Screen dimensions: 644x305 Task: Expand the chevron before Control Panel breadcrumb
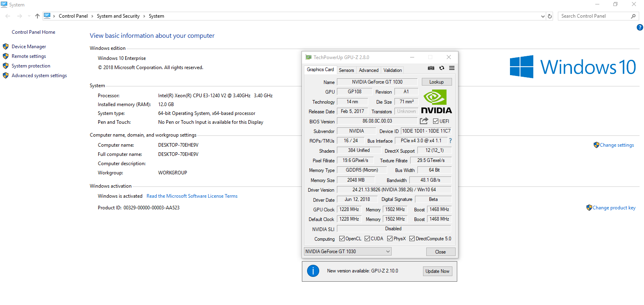coord(54,16)
